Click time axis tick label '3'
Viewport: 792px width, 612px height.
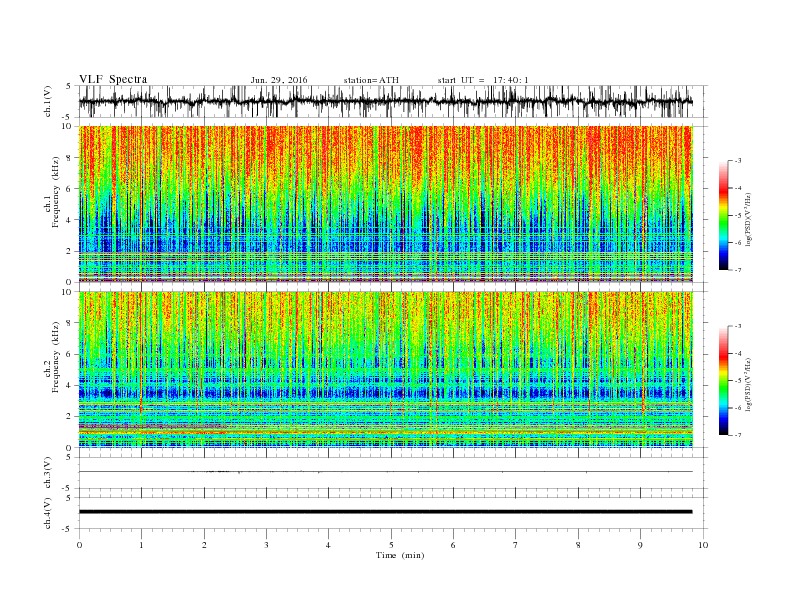coord(266,545)
